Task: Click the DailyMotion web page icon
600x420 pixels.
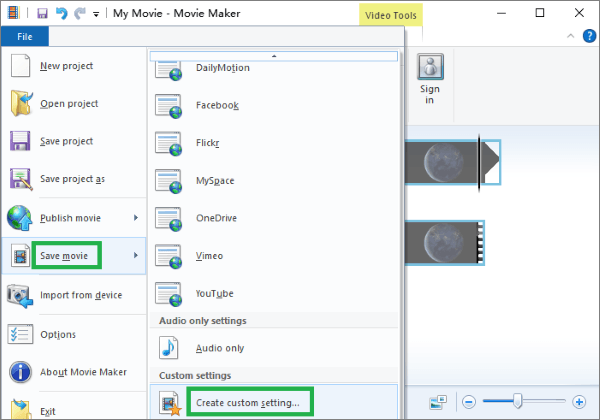Action: 168,70
